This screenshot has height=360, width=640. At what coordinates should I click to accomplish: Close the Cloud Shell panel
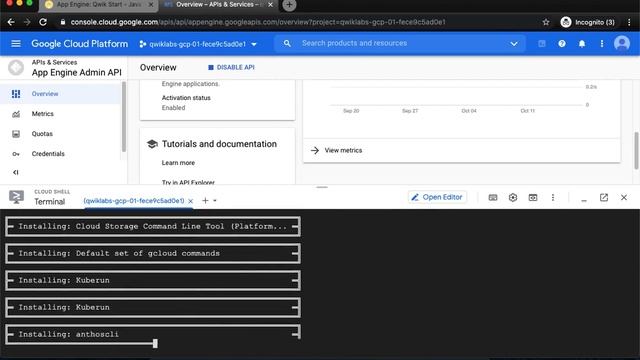point(624,198)
